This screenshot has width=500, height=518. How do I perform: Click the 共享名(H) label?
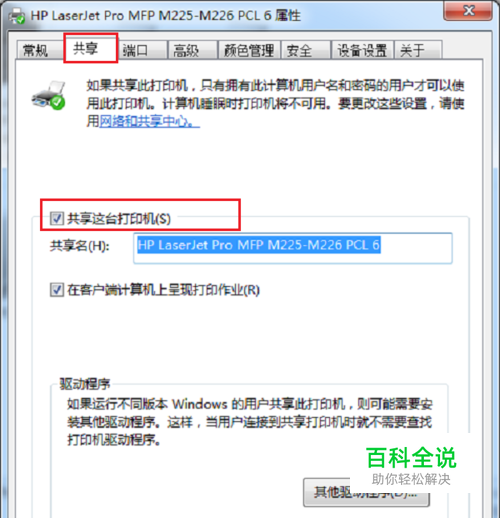pyautogui.click(x=80, y=246)
